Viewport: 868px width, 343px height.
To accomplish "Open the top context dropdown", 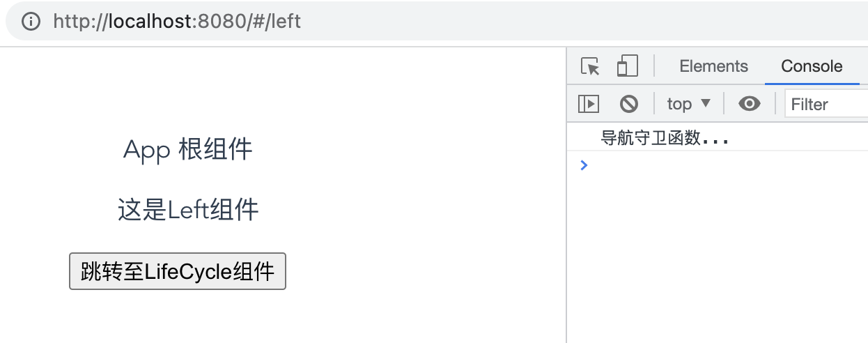I will (x=689, y=104).
